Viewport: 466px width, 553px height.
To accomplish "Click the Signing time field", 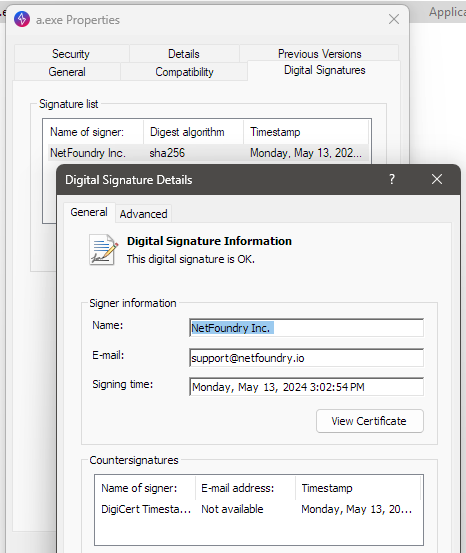I will coord(306,387).
